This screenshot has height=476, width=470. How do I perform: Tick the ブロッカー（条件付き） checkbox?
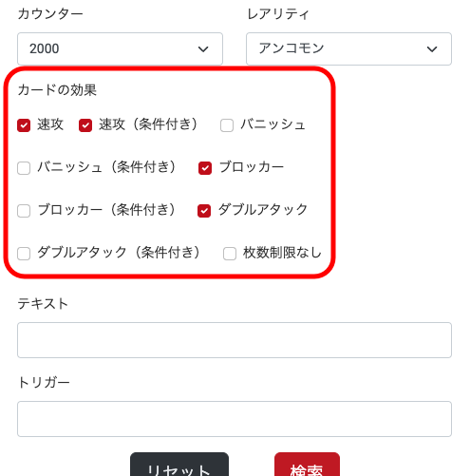[24, 211]
